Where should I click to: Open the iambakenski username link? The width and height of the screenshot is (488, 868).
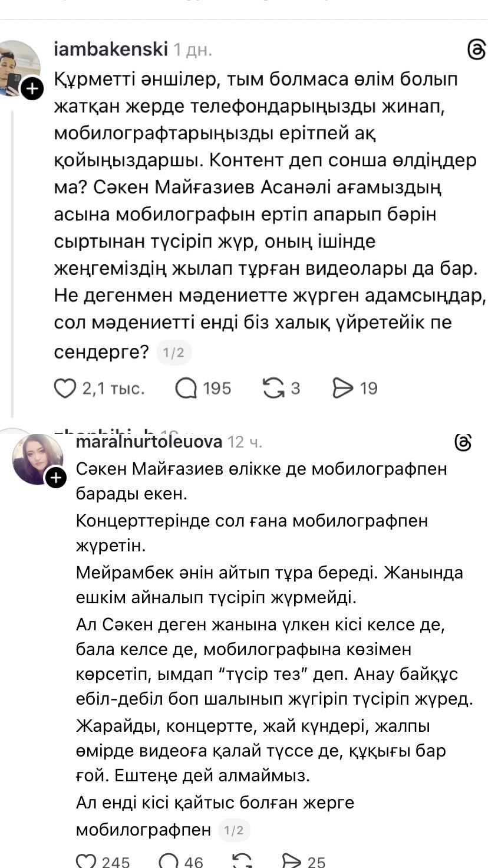pyautogui.click(x=111, y=50)
